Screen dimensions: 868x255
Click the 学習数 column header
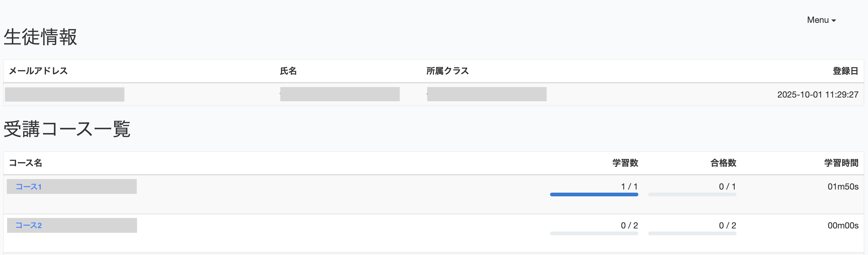pos(625,163)
